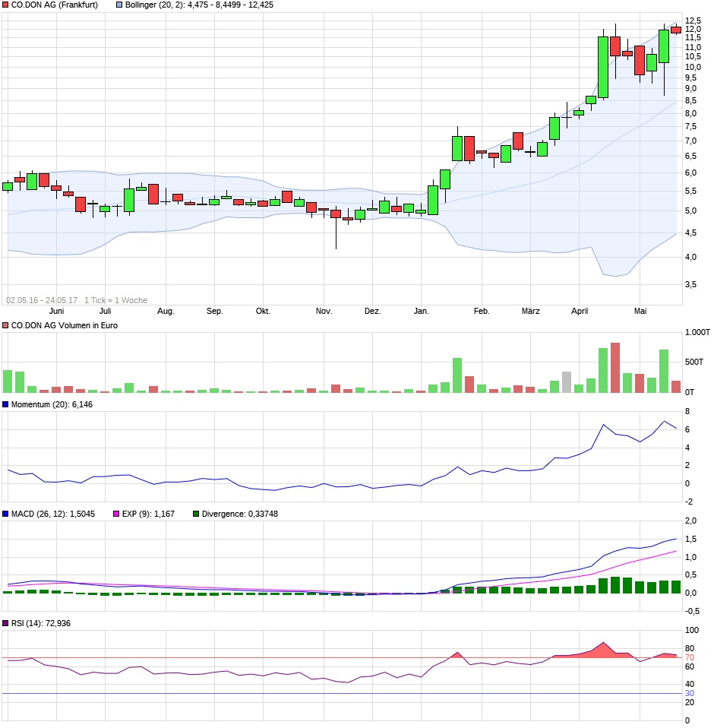Image resolution: width=714 pixels, height=728 pixels.
Task: Click the grey volume bar in late March
Action: click(x=567, y=382)
